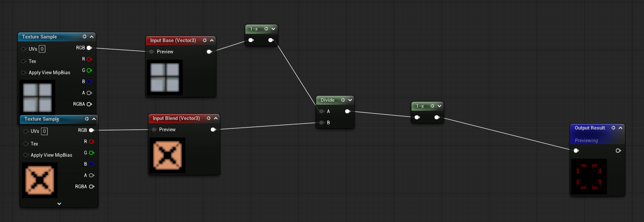Select the Divide node title
The image size is (644, 222).
(328, 100)
